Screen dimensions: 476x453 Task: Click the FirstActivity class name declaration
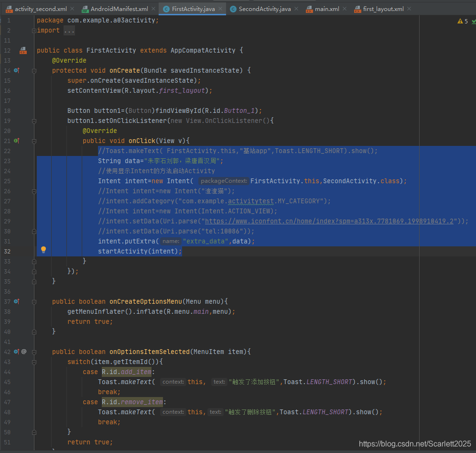click(111, 50)
